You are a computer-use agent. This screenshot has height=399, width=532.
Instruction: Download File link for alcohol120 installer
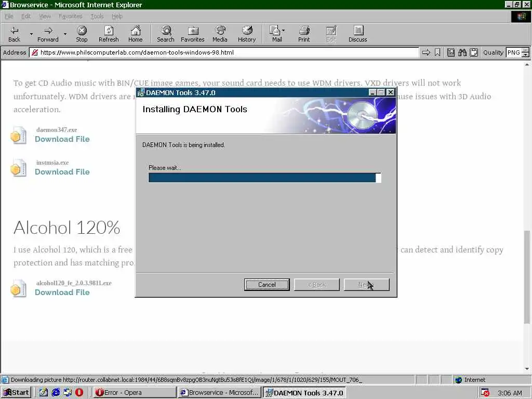point(62,292)
